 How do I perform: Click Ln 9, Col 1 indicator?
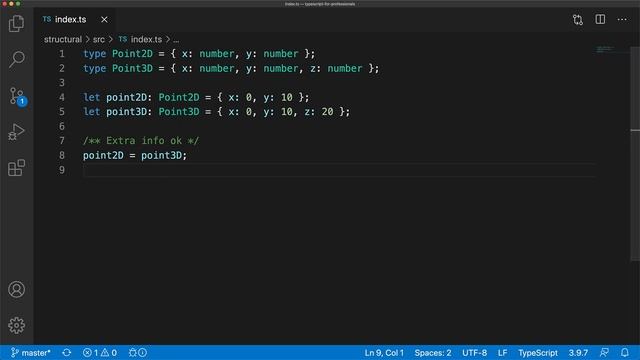pyautogui.click(x=384, y=353)
